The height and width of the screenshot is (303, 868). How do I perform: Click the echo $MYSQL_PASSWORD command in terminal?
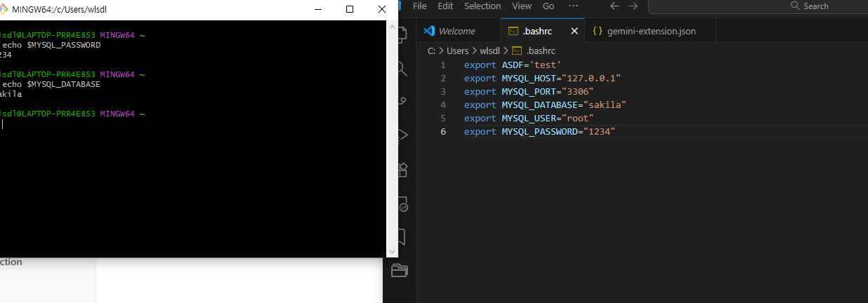[x=52, y=44]
